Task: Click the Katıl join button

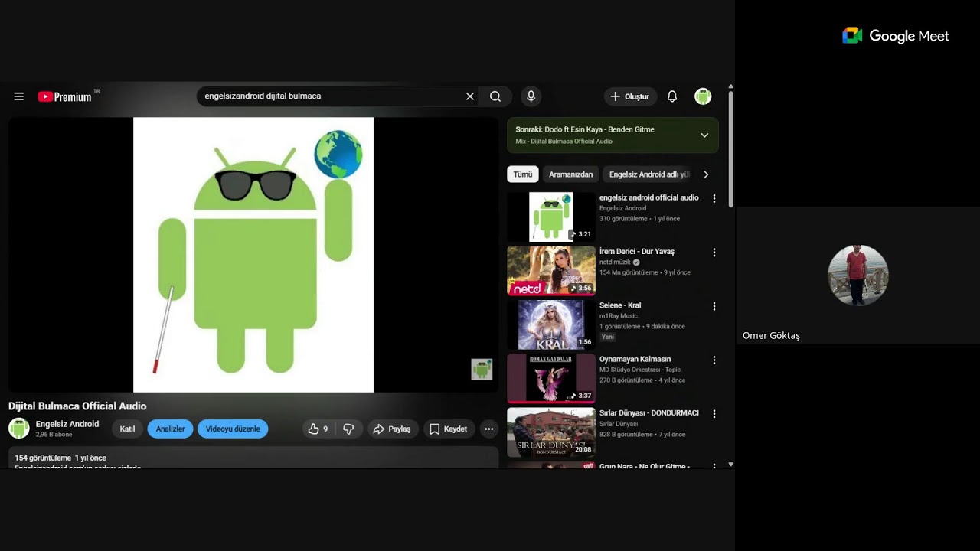Action: (x=127, y=429)
